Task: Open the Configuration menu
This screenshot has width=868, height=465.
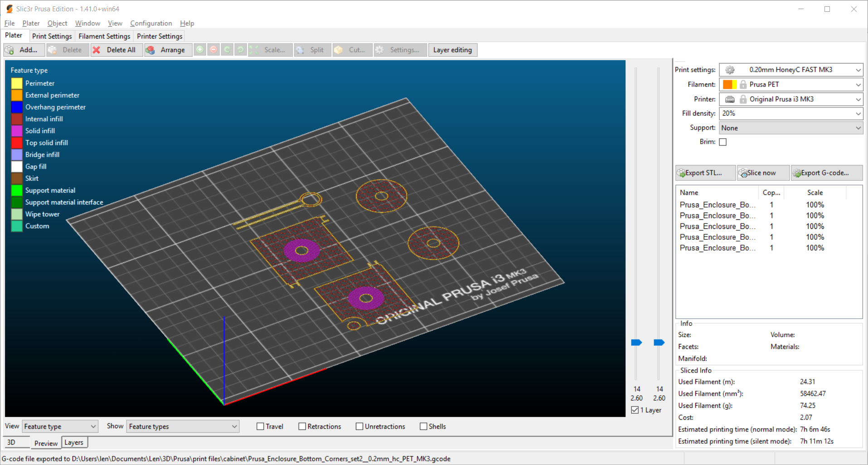Action: (x=151, y=23)
